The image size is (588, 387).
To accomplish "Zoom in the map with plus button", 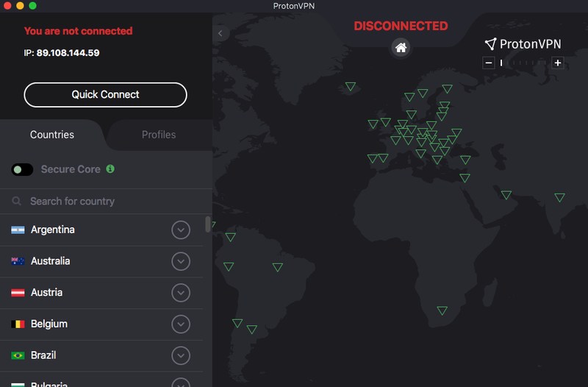I will click(x=558, y=63).
